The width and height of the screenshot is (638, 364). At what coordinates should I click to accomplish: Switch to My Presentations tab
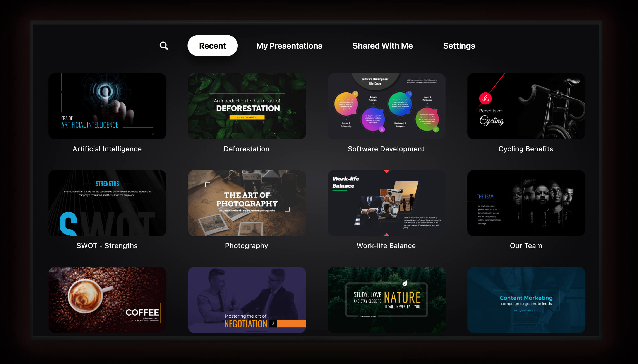[x=289, y=46]
